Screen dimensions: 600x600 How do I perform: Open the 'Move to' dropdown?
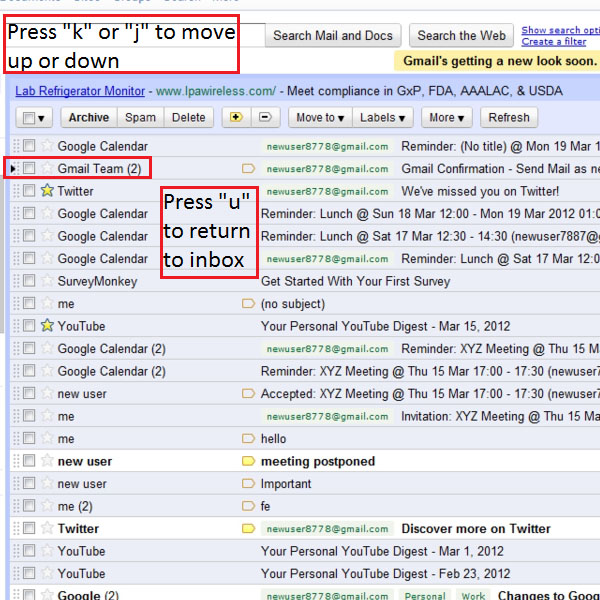320,117
